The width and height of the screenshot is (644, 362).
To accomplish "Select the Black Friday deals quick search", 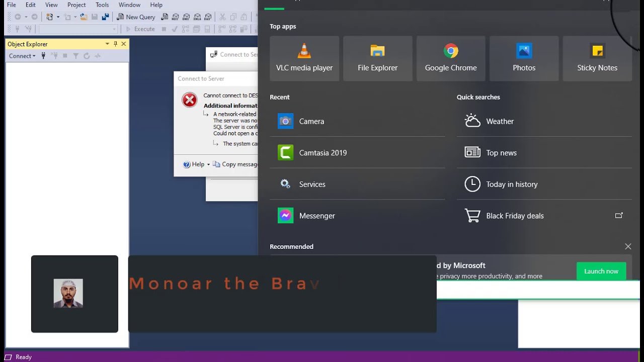I will click(544, 216).
